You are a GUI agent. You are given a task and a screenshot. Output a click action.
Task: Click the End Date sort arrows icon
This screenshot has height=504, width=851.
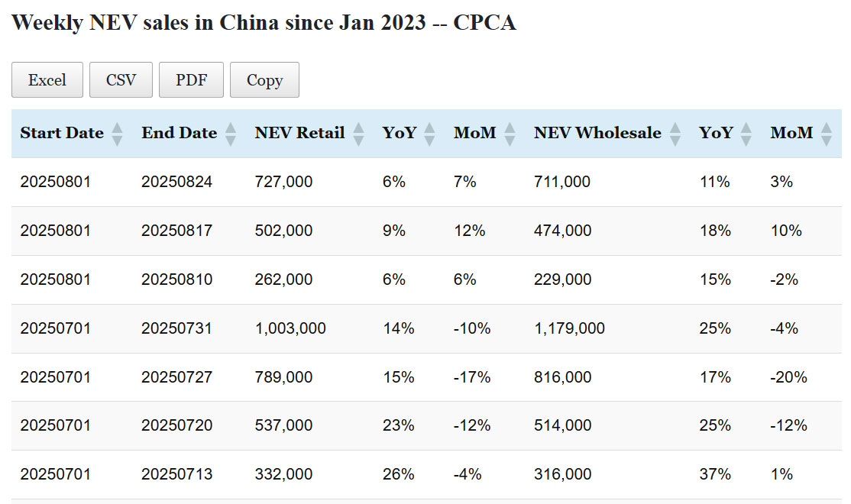pos(231,134)
